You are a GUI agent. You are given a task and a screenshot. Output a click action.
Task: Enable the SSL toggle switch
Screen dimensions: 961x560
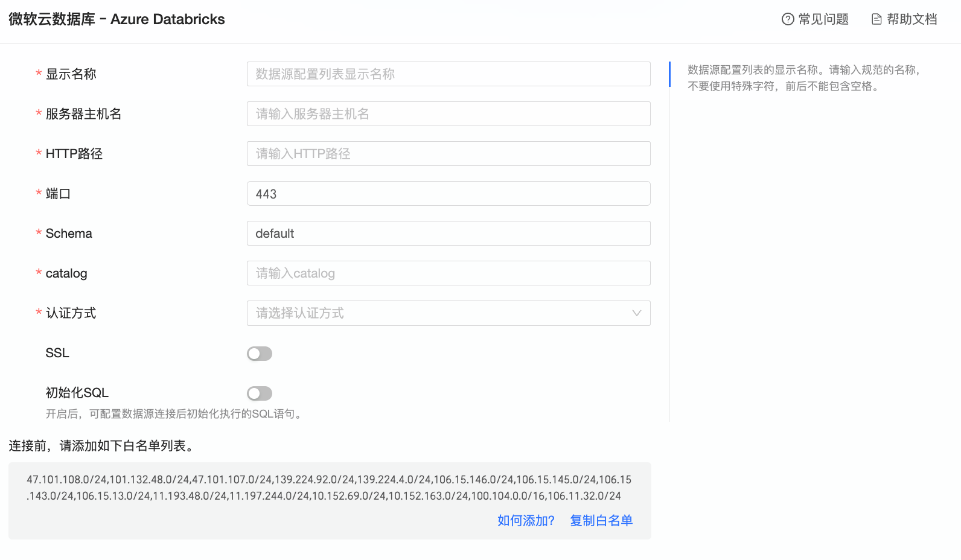click(x=260, y=354)
